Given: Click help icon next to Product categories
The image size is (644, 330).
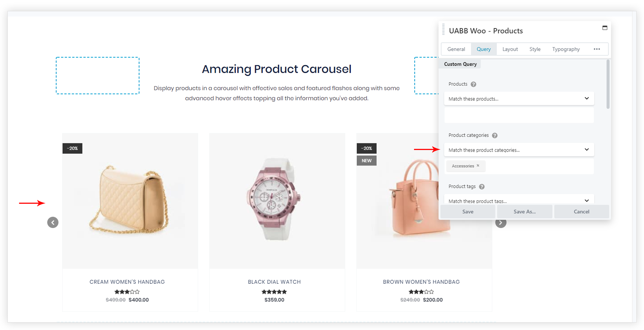Looking at the screenshot, I should pyautogui.click(x=495, y=136).
